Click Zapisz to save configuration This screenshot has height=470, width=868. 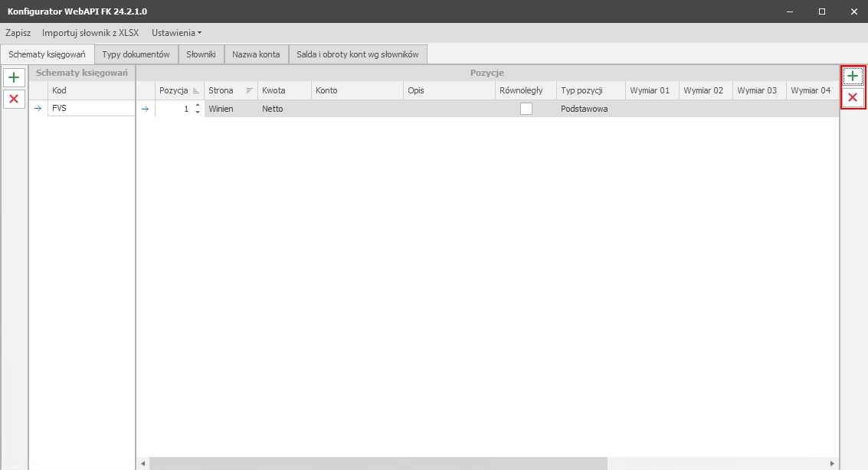coord(18,33)
